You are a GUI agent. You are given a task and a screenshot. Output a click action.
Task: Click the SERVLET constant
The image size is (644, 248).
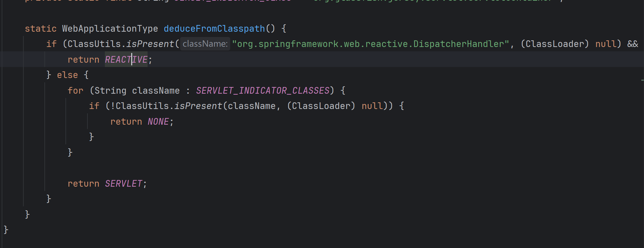point(124,184)
